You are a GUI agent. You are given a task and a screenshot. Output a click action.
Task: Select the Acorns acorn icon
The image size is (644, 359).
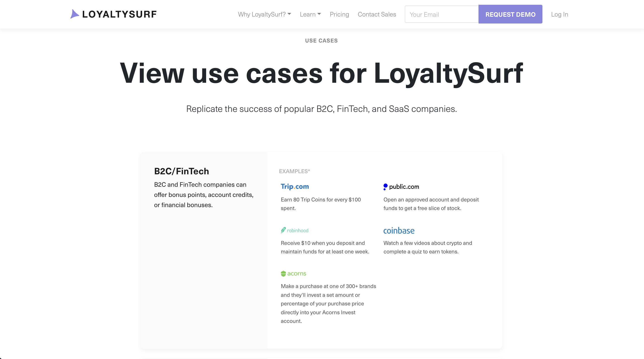click(283, 274)
